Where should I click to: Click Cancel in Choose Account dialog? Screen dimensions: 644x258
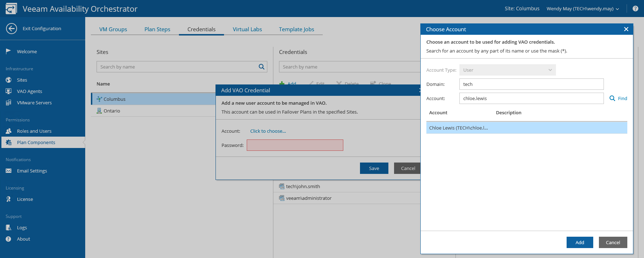(x=613, y=242)
